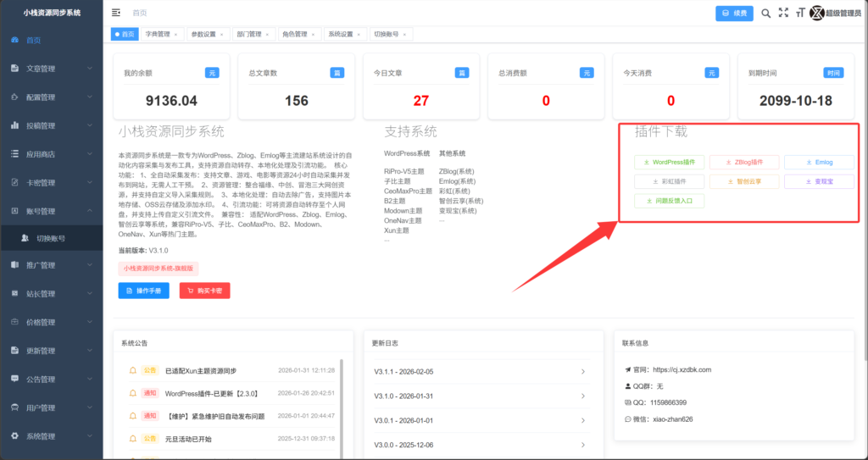Screen dimensions: 868x460
Task: Click the 我的余额 value 9136.04
Action: tap(171, 101)
